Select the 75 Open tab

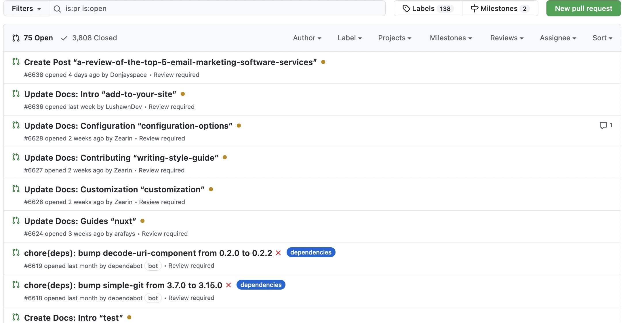pos(38,38)
